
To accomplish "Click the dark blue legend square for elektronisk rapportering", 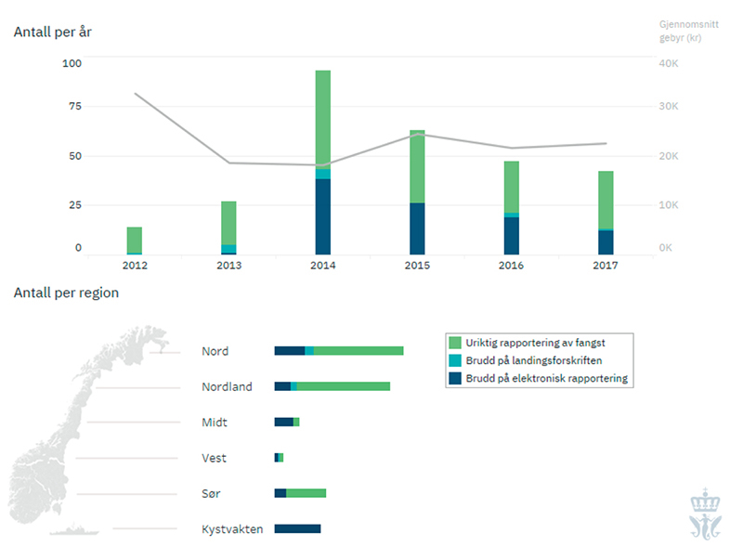I will tap(454, 378).
